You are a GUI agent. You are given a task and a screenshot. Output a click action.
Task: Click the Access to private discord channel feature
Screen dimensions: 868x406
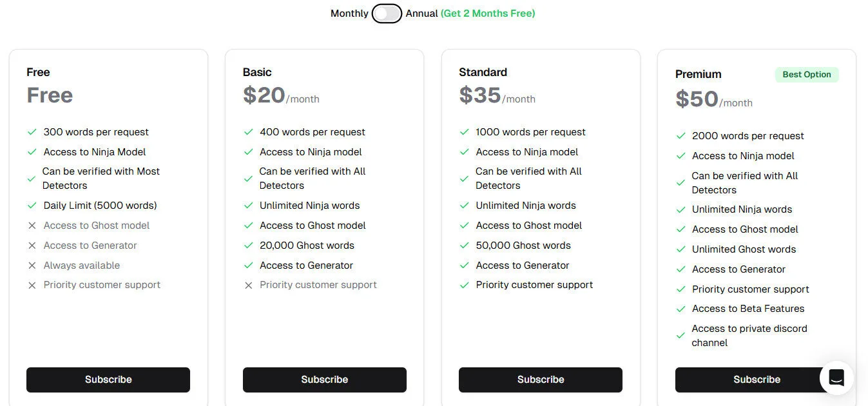point(749,335)
